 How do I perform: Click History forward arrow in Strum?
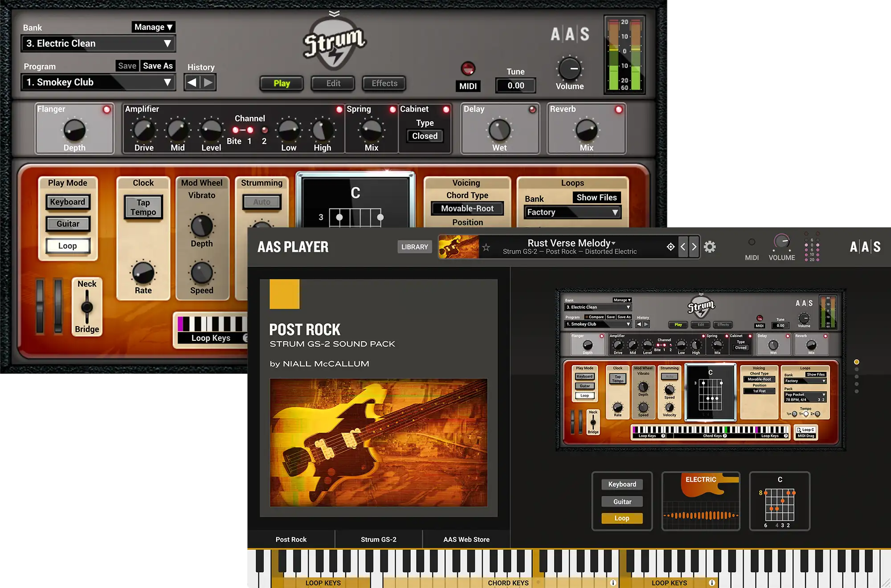(208, 82)
